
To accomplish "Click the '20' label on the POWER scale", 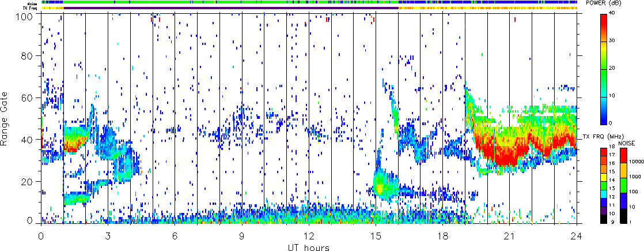I will (612, 68).
